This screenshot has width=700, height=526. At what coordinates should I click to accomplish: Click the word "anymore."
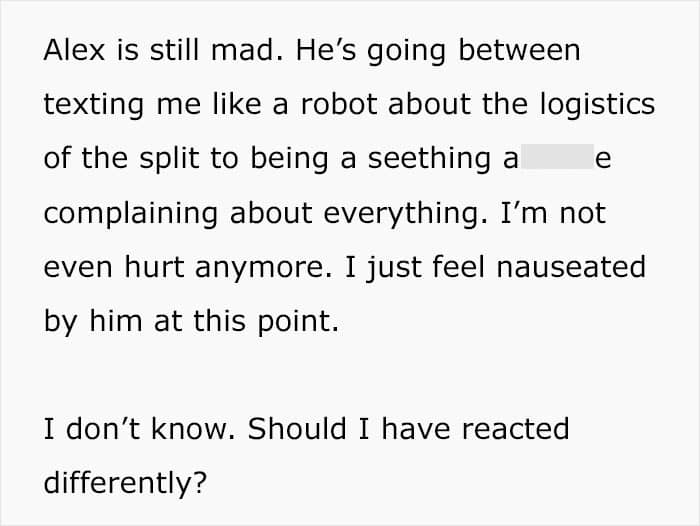[263, 269]
